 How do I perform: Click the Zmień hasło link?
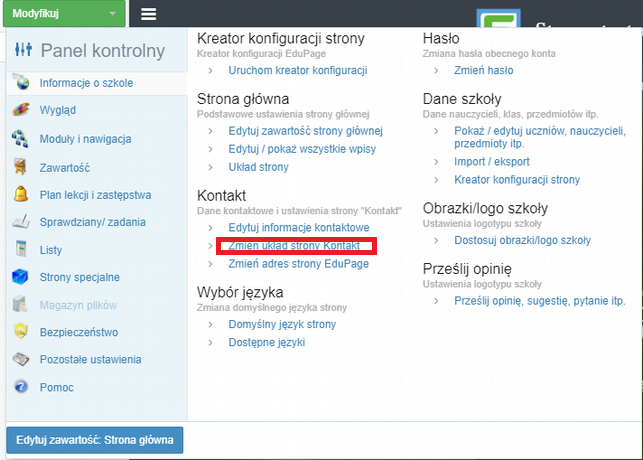pyautogui.click(x=483, y=71)
